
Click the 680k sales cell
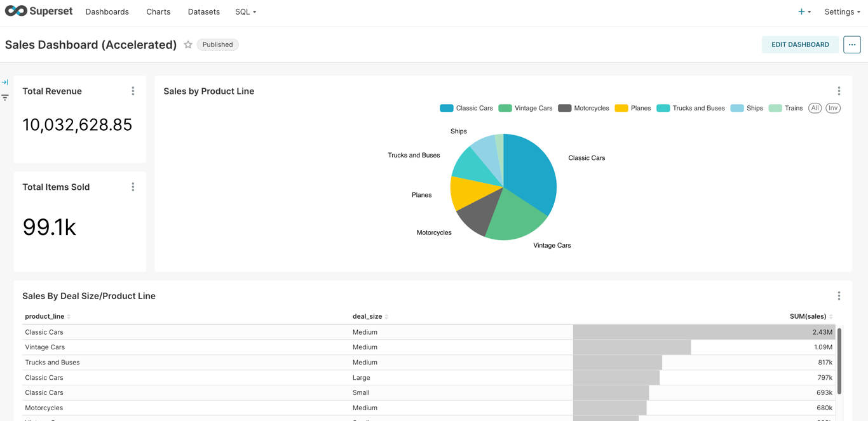704,408
